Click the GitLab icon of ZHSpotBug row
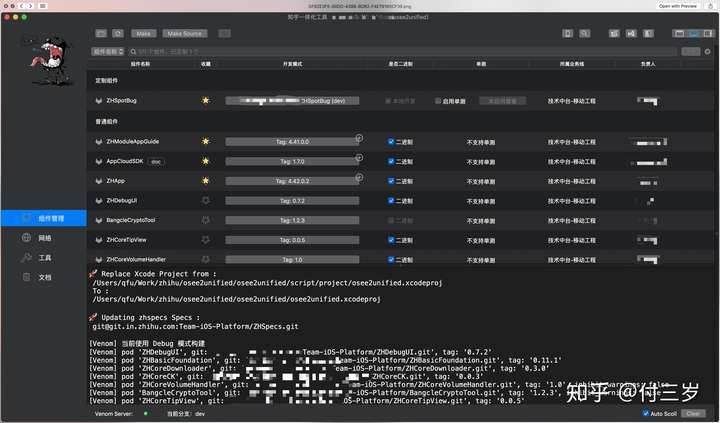 [98, 101]
